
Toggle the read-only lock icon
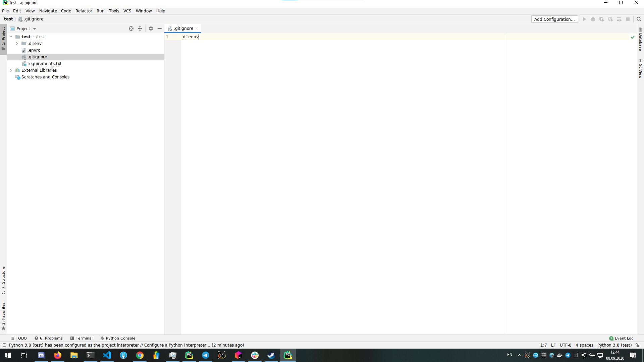click(638, 345)
